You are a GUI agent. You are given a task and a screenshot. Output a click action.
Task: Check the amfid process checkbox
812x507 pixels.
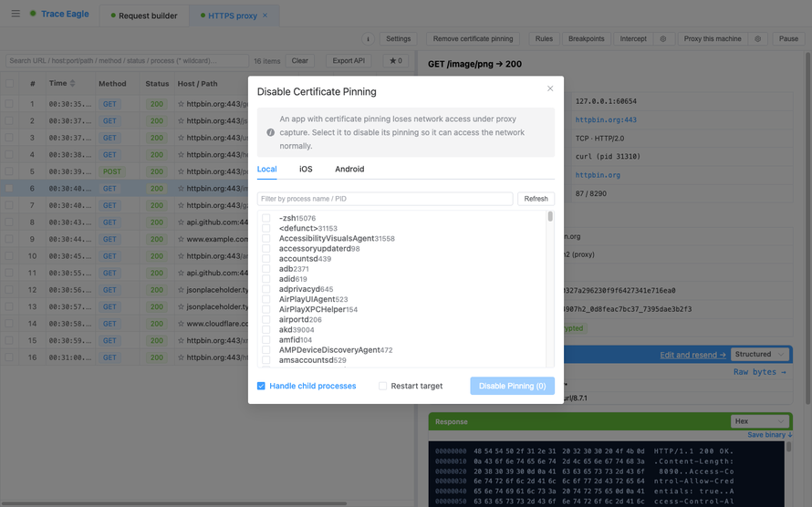pos(266,339)
